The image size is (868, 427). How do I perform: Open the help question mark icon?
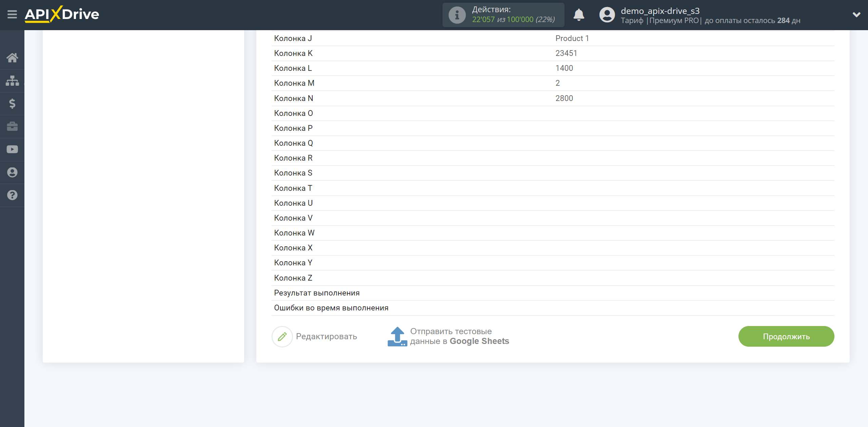pyautogui.click(x=12, y=195)
